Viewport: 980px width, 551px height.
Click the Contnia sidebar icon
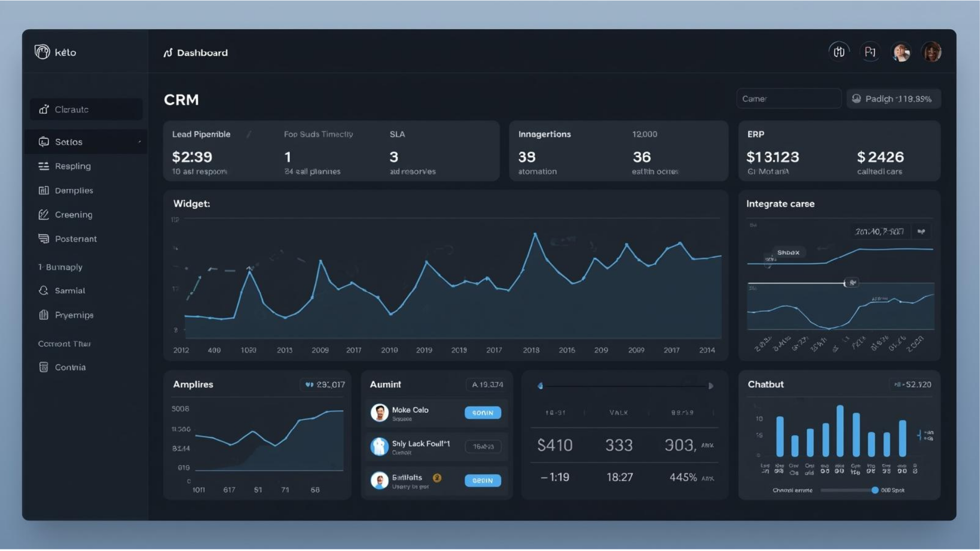click(x=44, y=367)
